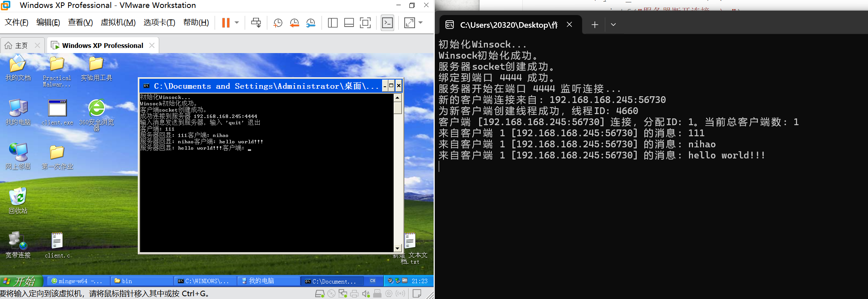Take a snapshot of the virtual machine

(x=278, y=23)
